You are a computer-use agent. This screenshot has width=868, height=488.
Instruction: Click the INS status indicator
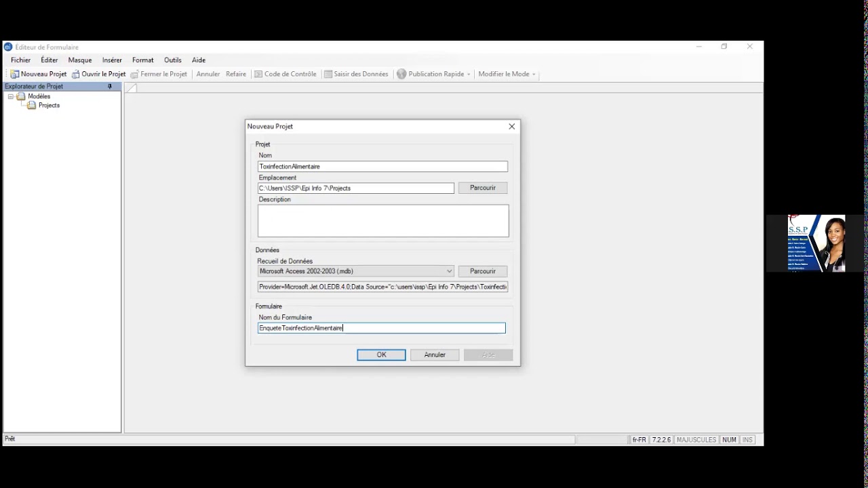[x=747, y=440]
